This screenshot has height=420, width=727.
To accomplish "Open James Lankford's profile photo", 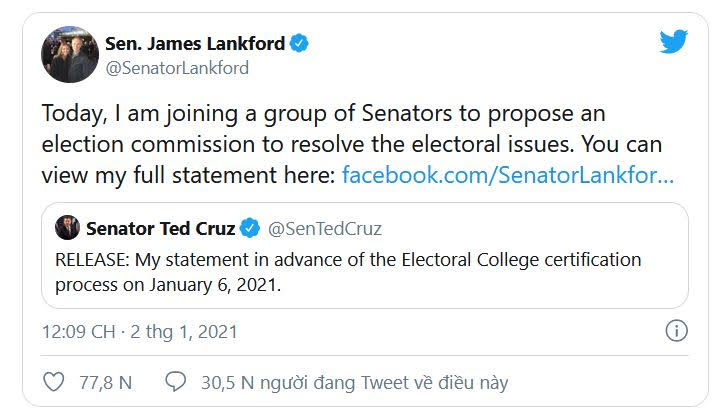I will (70, 54).
